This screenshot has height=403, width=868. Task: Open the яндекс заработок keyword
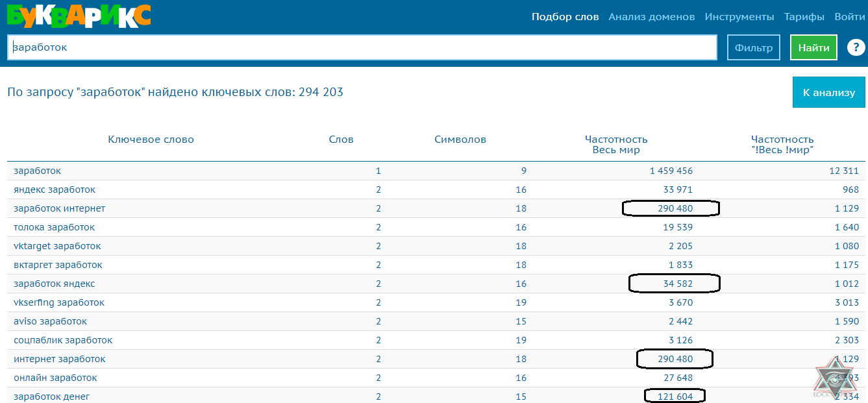[55, 189]
